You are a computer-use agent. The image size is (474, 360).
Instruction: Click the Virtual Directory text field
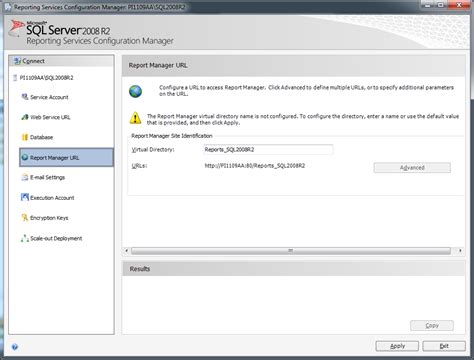point(268,150)
